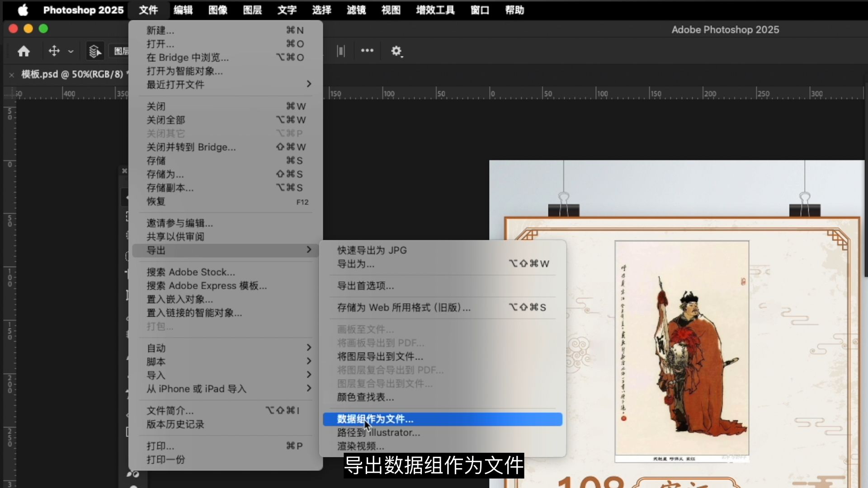Open the 选择 menu
The image size is (868, 488).
point(322,10)
